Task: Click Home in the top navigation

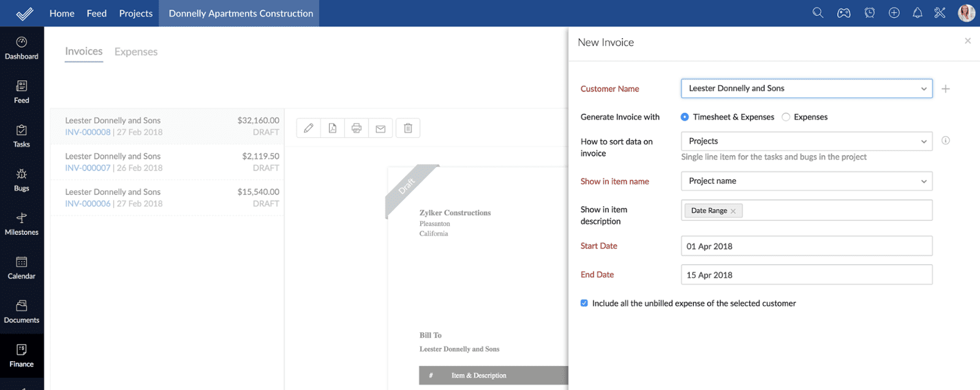Action: click(62, 13)
